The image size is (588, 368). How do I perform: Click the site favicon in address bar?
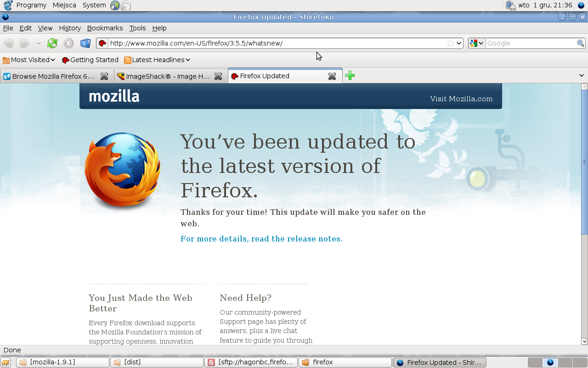click(x=102, y=43)
